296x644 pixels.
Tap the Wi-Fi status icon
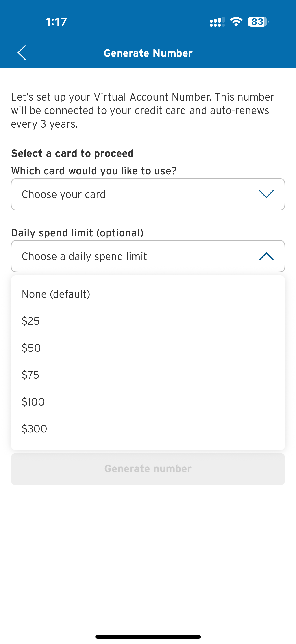236,22
